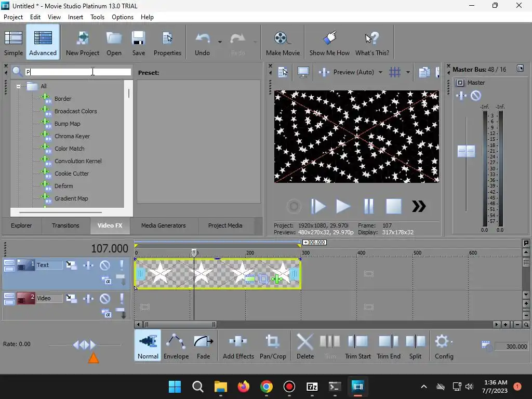The height and width of the screenshot is (399, 532).
Task: Open the Help menu
Action: tap(147, 17)
